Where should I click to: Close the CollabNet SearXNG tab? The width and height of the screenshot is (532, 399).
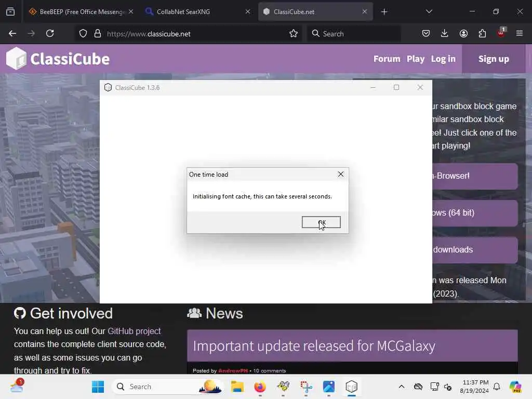coord(248,12)
